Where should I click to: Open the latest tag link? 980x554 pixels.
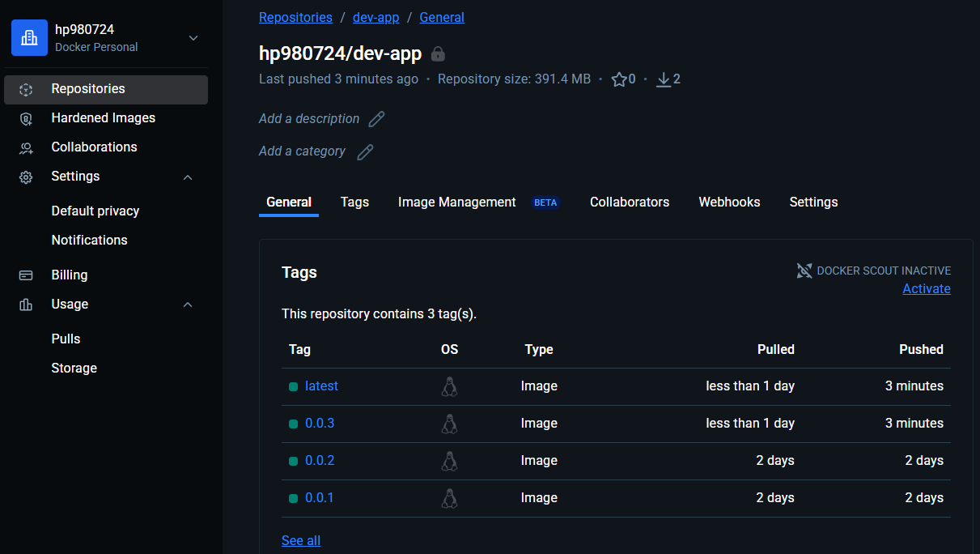[321, 386]
